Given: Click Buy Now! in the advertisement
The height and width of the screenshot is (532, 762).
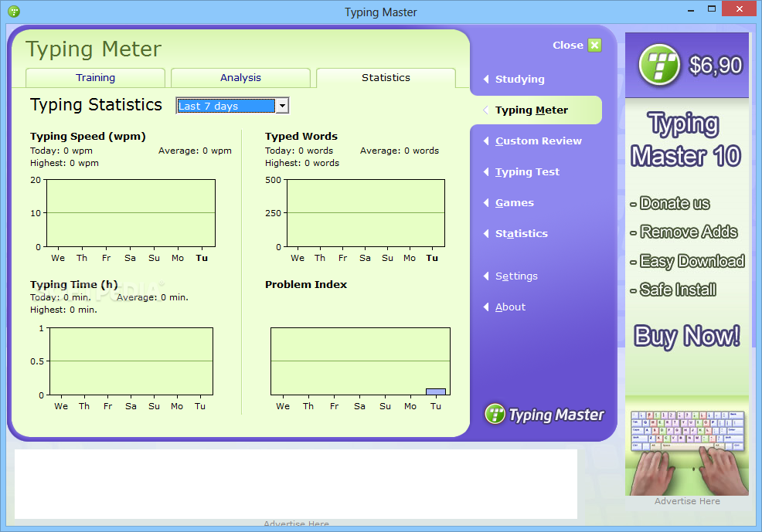Looking at the screenshot, I should coord(687,336).
